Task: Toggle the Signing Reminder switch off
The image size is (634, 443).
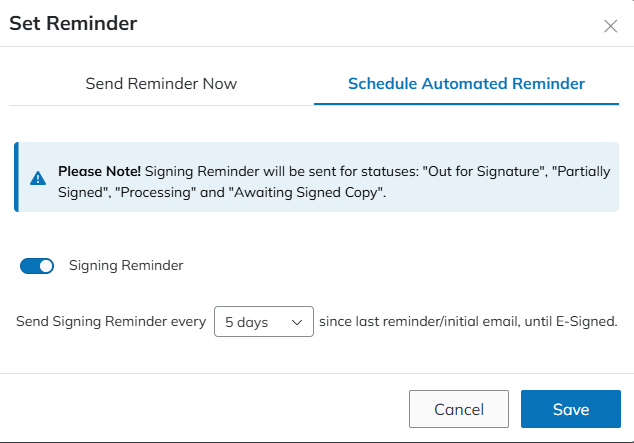Action: pos(37,266)
